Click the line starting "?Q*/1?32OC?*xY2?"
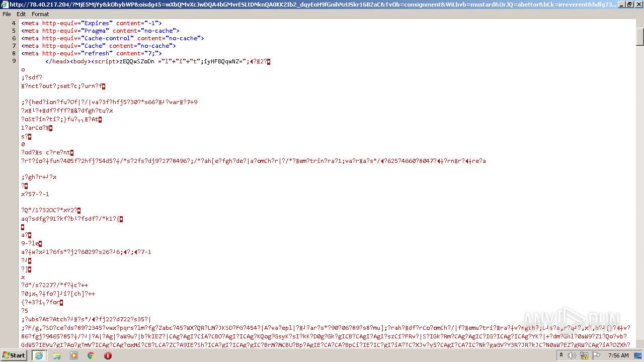This screenshot has width=644, height=362. coord(51,210)
